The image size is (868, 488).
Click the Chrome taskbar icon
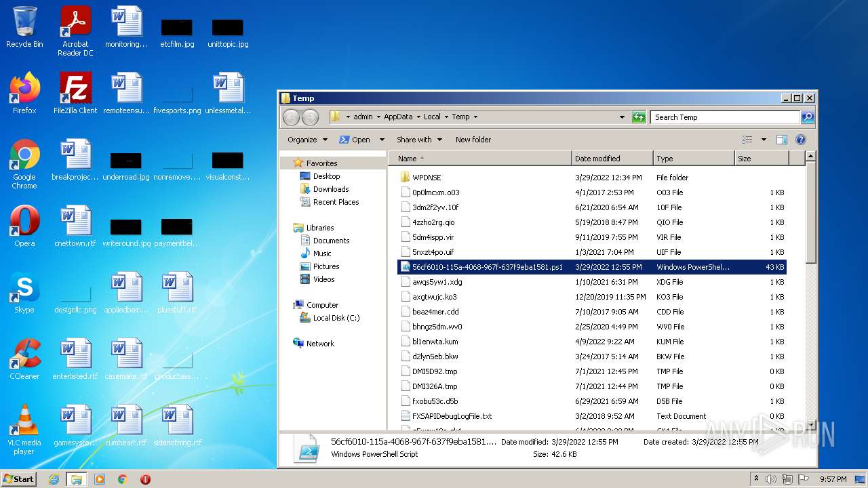point(123,479)
